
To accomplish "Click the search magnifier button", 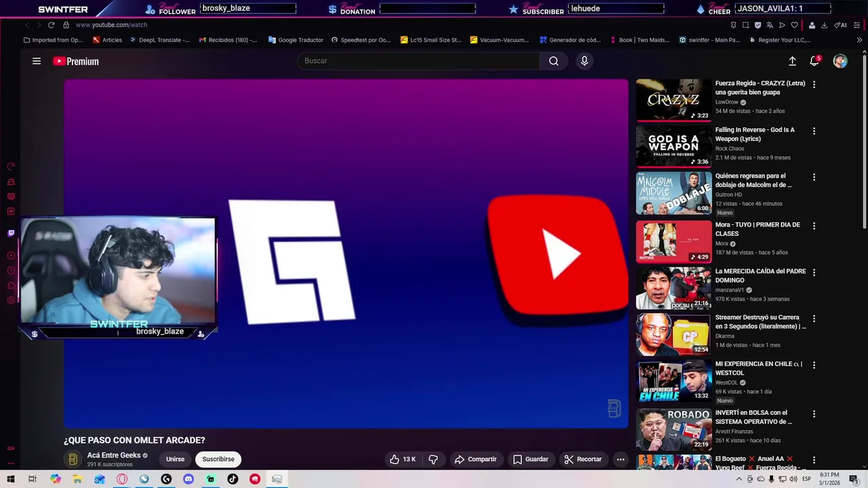I will point(554,61).
